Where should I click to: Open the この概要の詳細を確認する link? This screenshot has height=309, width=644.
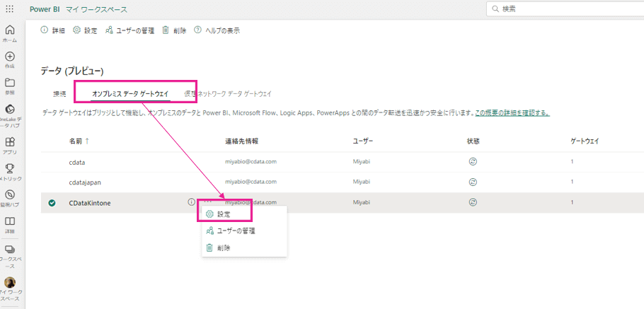pos(512,112)
